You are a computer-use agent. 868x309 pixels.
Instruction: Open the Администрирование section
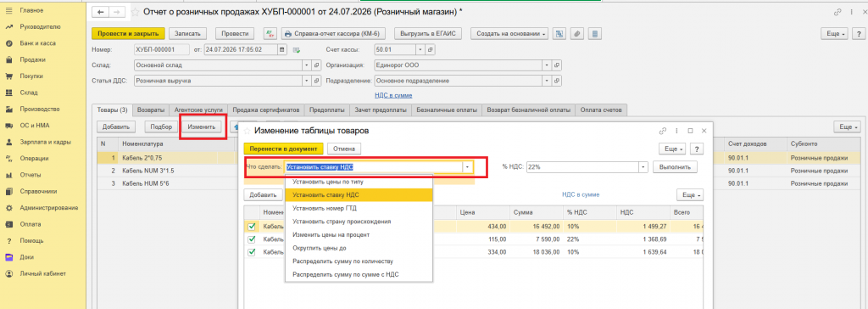(x=48, y=208)
